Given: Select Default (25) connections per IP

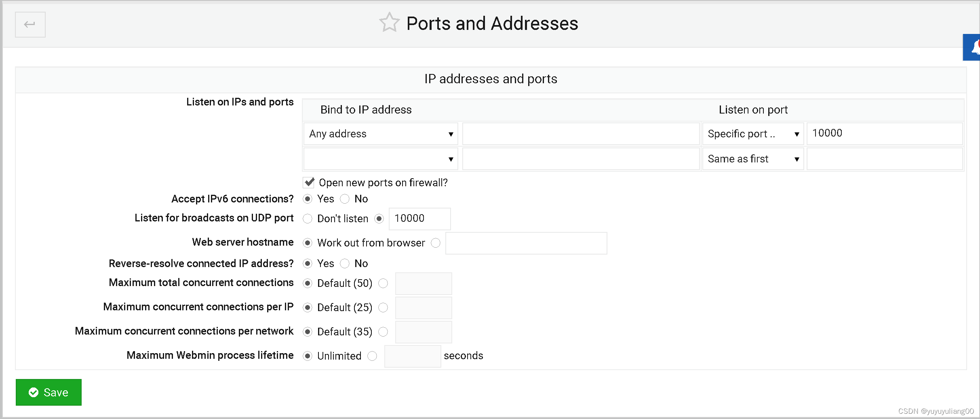Looking at the screenshot, I should pos(308,307).
